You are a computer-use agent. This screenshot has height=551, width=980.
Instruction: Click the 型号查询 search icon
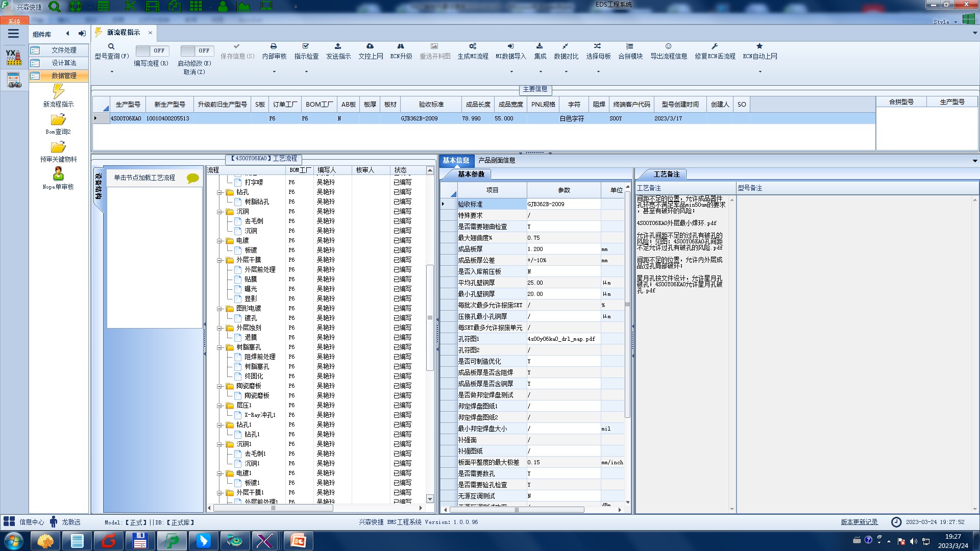point(111,46)
